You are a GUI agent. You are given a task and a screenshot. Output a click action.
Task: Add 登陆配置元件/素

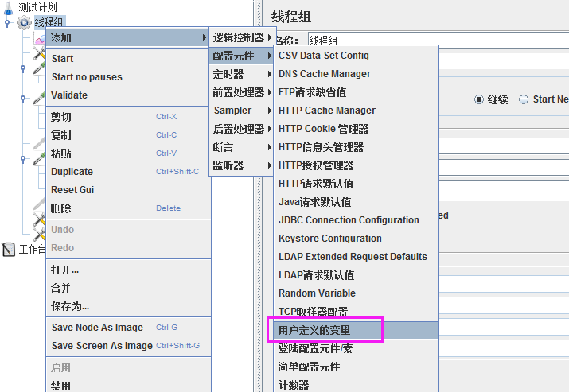356,348
